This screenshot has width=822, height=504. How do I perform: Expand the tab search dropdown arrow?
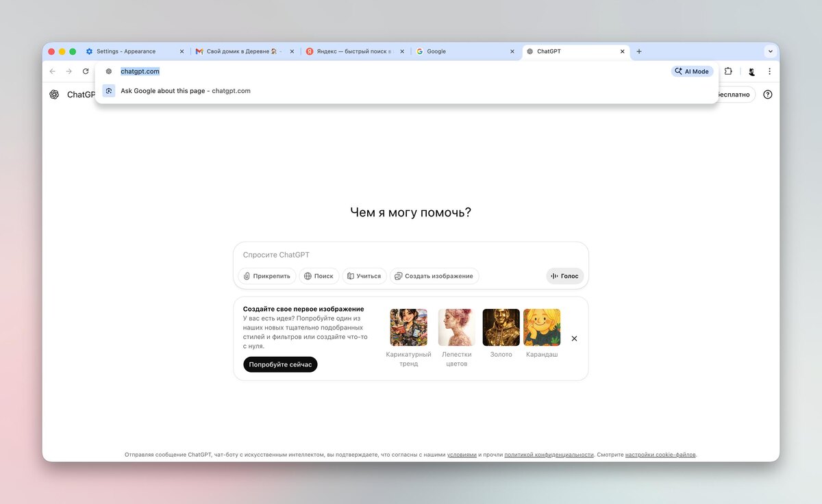coord(770,51)
